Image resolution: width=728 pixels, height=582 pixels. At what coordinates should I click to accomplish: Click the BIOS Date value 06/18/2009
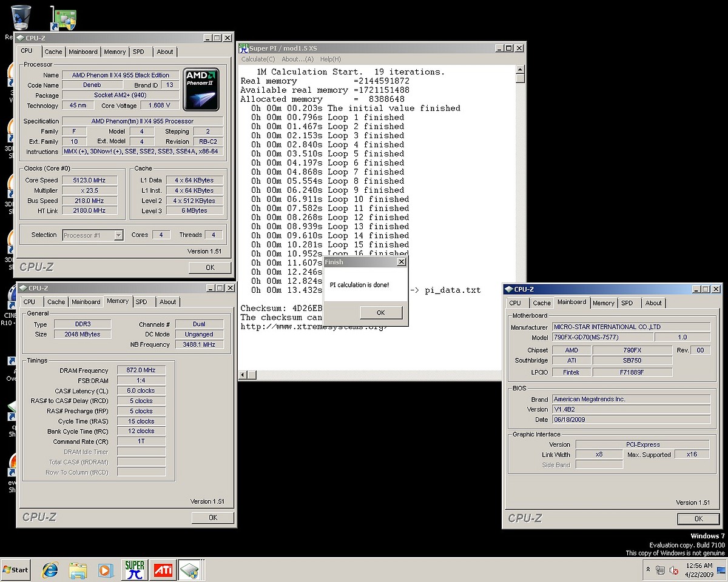pyautogui.click(x=631, y=420)
